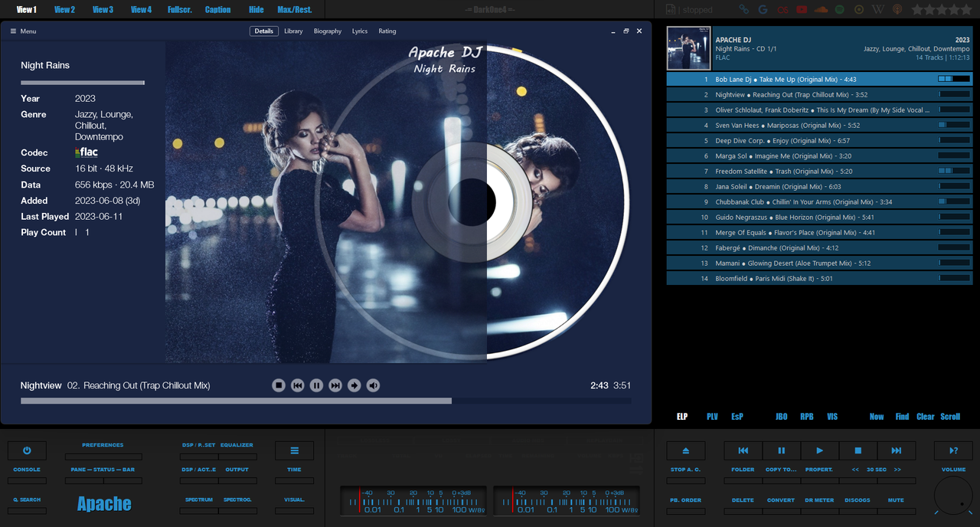
Task: Click the speaker volume icon in mini player
Action: 373,385
